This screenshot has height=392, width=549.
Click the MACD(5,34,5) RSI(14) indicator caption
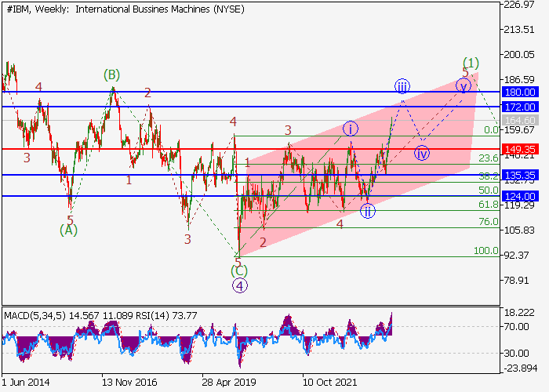click(x=100, y=316)
